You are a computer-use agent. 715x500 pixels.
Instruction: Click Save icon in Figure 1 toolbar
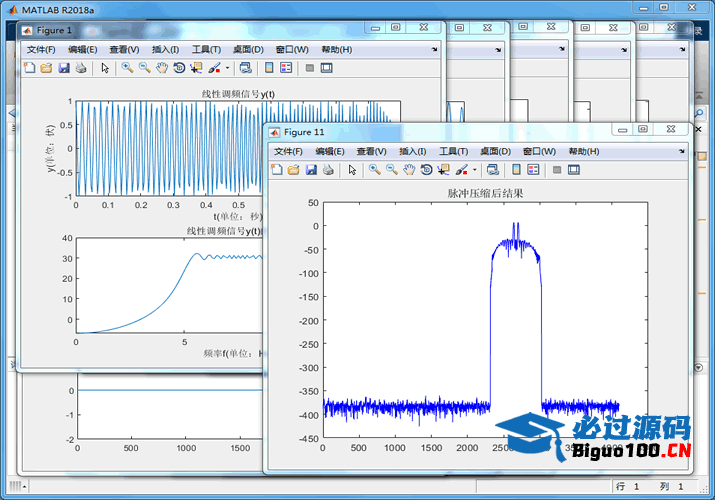64,68
